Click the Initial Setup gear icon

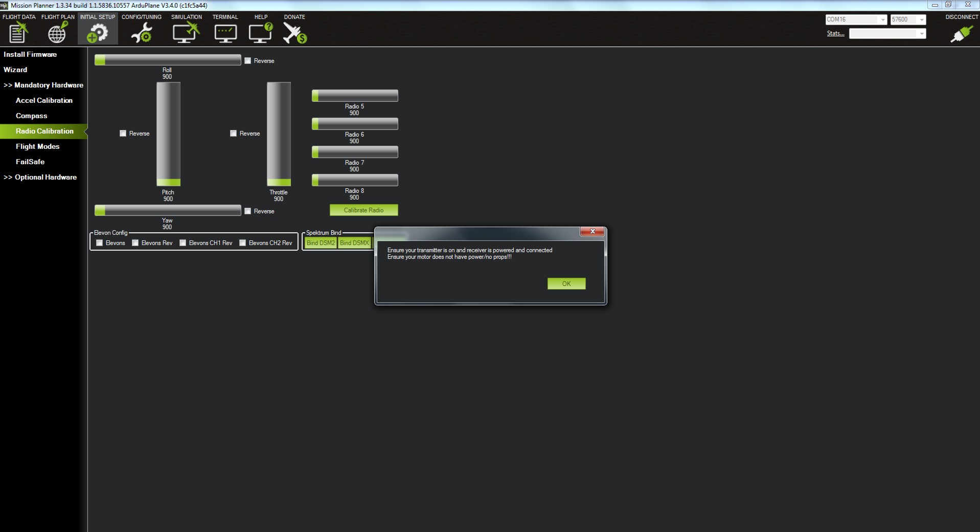click(x=97, y=33)
